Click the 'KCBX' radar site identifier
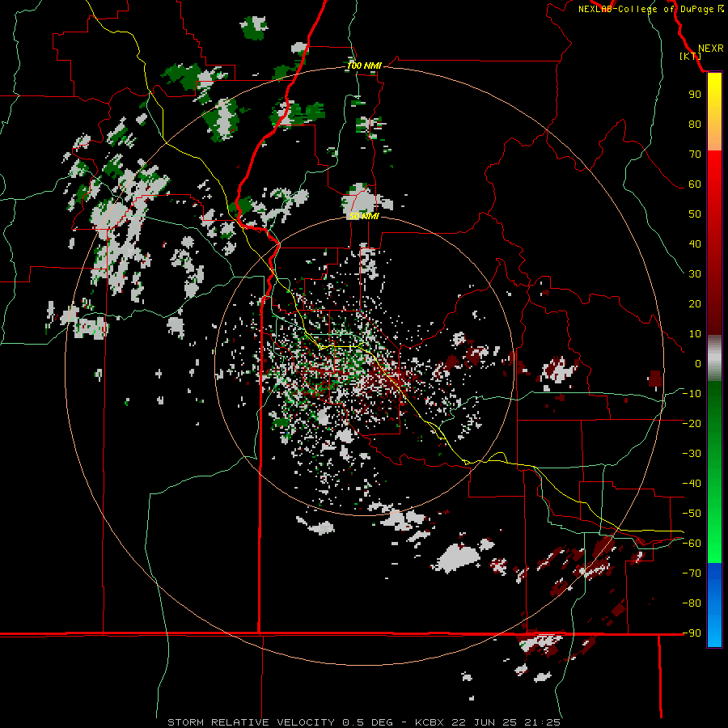Viewport: 728px width, 728px height. (430, 722)
